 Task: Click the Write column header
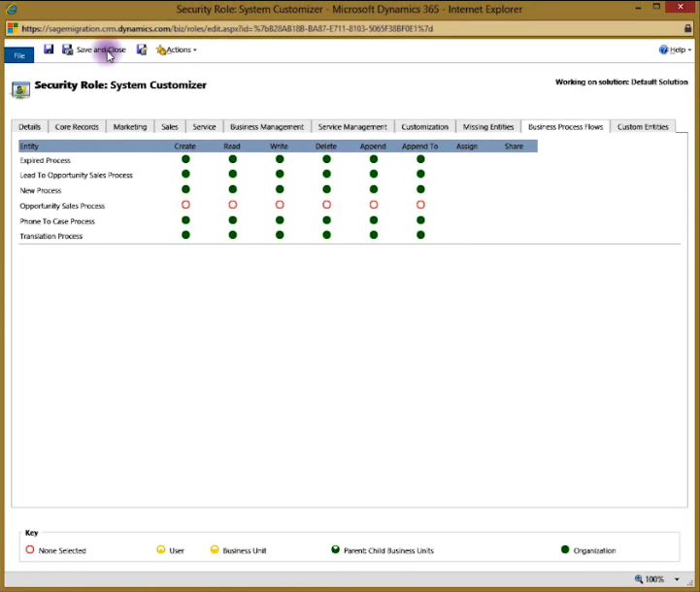[x=279, y=147]
